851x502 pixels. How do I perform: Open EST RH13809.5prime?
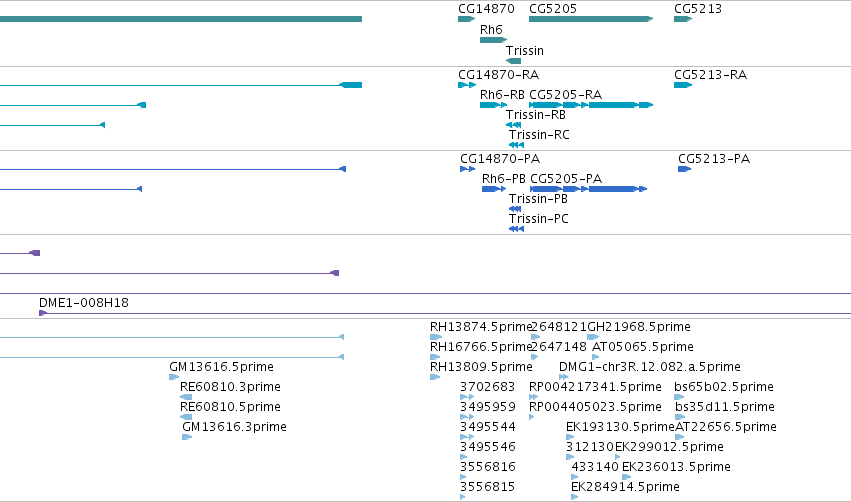pyautogui.click(x=481, y=367)
